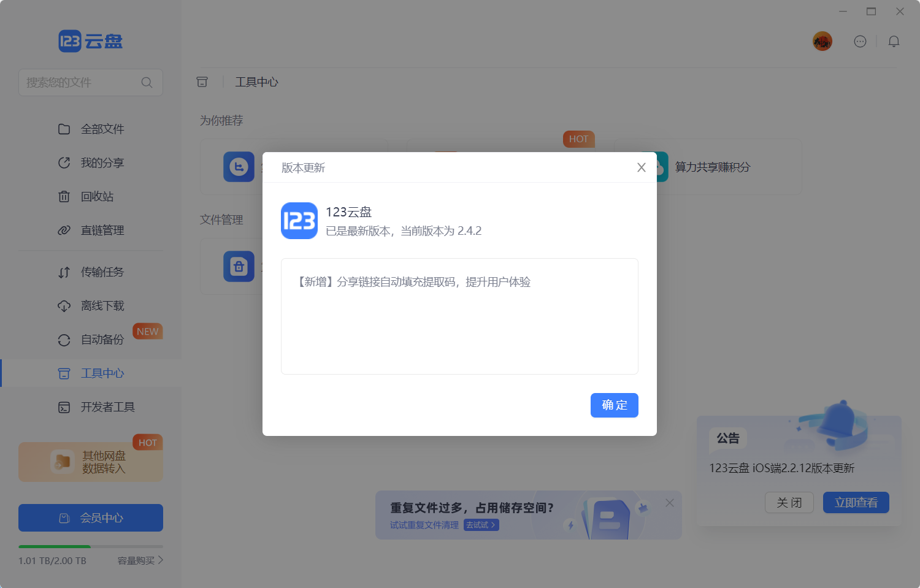Click the NEW badge on 自动备份

tap(147, 331)
